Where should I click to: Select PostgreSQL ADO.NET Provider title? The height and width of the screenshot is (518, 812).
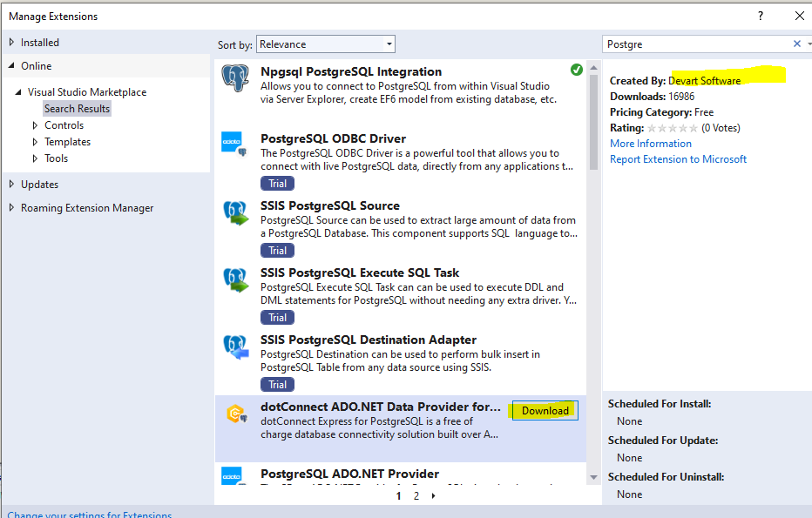349,474
